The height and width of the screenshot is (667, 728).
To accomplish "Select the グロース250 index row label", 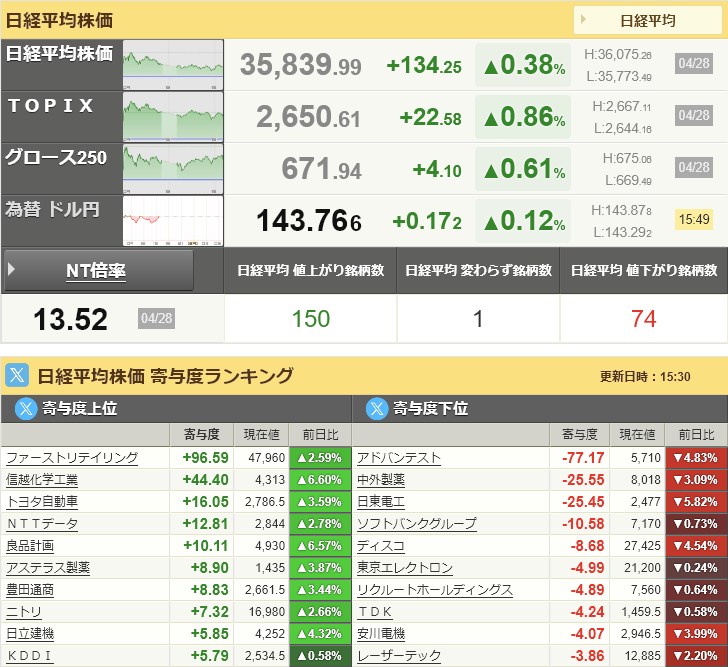I will tap(56, 157).
